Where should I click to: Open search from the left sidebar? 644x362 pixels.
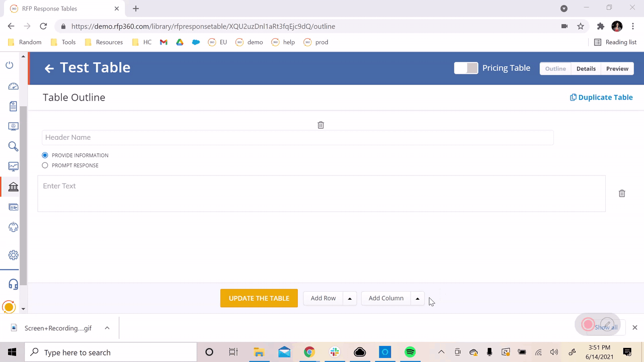click(13, 146)
